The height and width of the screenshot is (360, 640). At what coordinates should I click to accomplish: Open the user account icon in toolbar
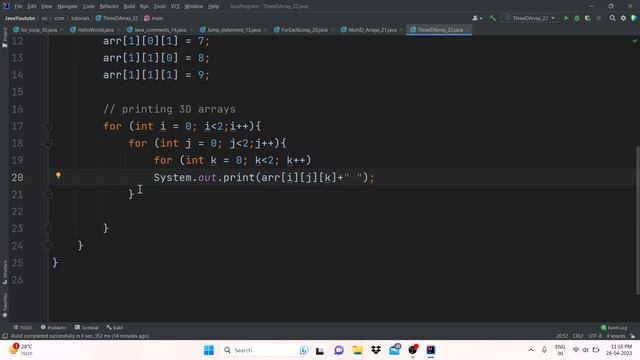click(477, 18)
